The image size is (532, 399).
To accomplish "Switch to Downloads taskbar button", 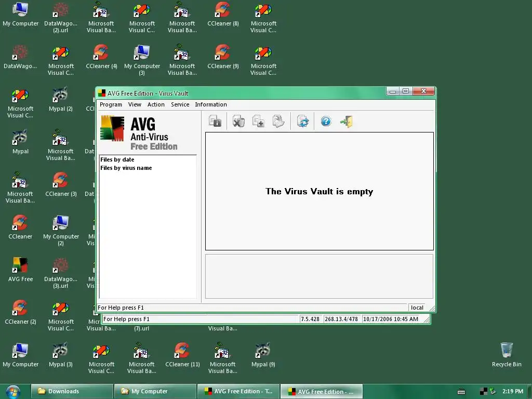I will tap(72, 391).
